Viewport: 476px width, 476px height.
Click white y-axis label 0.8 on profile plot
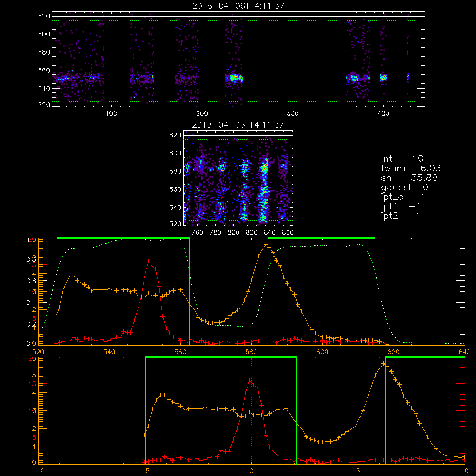(x=31, y=259)
